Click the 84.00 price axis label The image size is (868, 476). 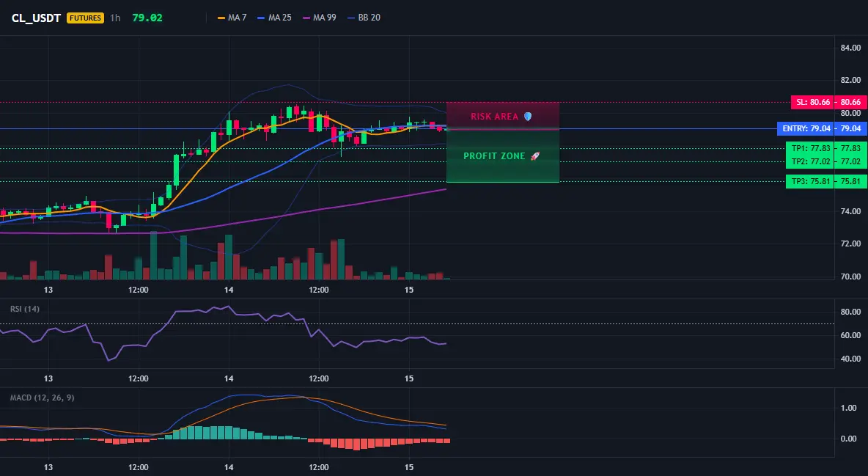coord(850,48)
